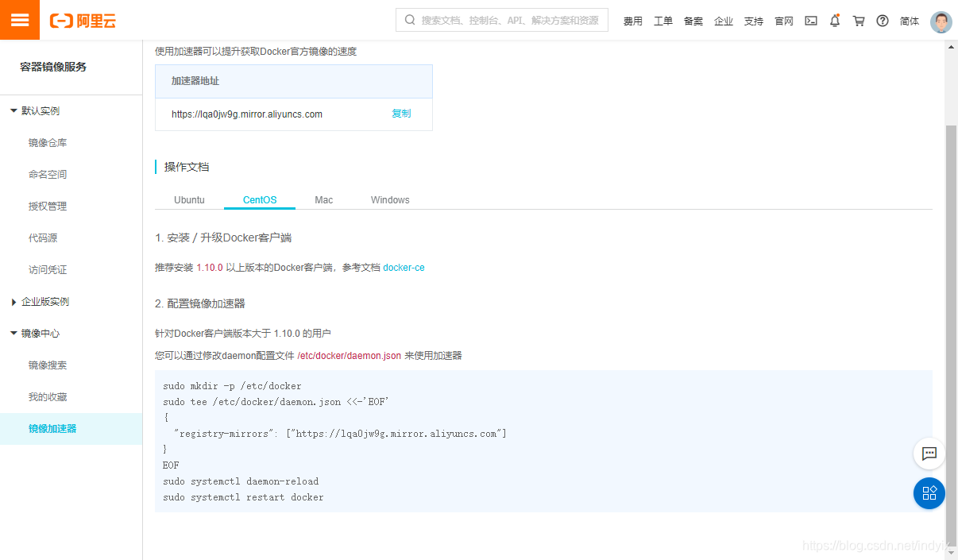Open the feedback chat bubble icon
Image resolution: width=958 pixels, height=560 pixels.
click(929, 454)
